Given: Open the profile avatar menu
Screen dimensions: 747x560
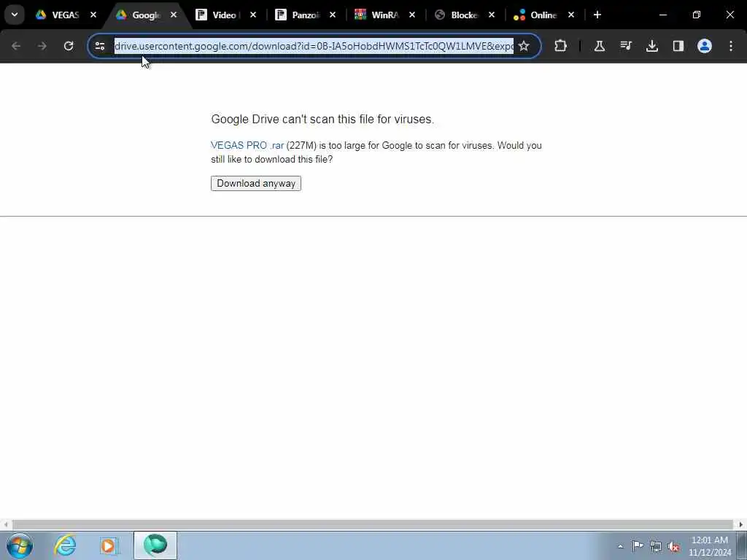Looking at the screenshot, I should pyautogui.click(x=705, y=46).
